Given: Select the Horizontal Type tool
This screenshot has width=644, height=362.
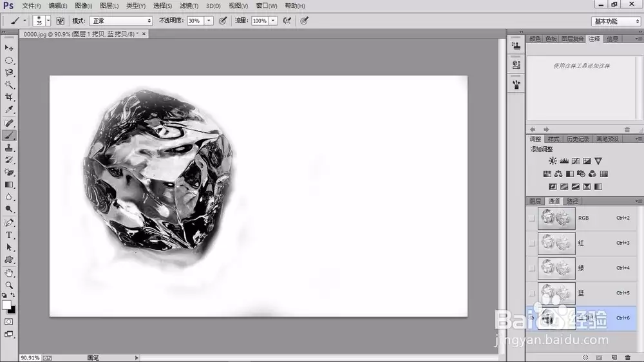Looking at the screenshot, I should pyautogui.click(x=8, y=235).
